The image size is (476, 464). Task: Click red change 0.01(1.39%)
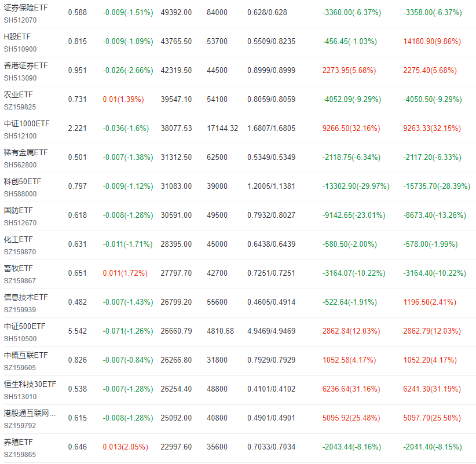(x=123, y=99)
